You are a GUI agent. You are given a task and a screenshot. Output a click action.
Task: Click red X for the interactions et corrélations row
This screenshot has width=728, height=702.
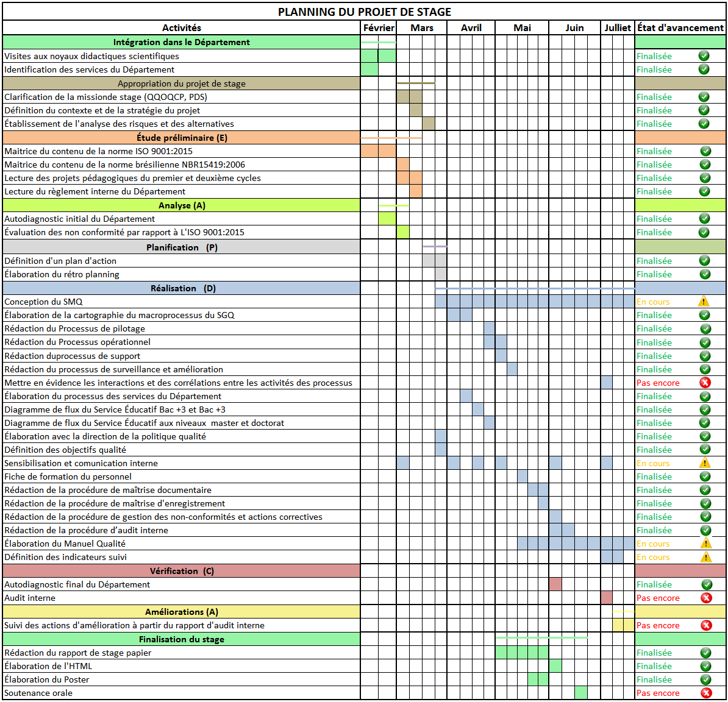[705, 383]
